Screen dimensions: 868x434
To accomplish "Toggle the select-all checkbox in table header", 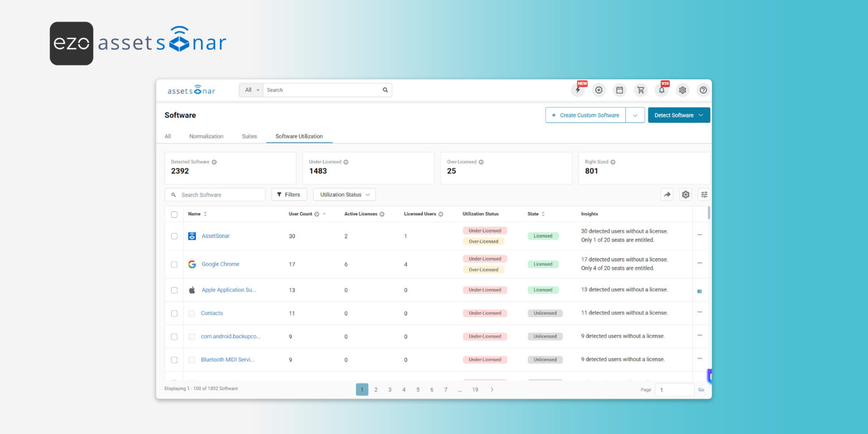I will point(174,215).
